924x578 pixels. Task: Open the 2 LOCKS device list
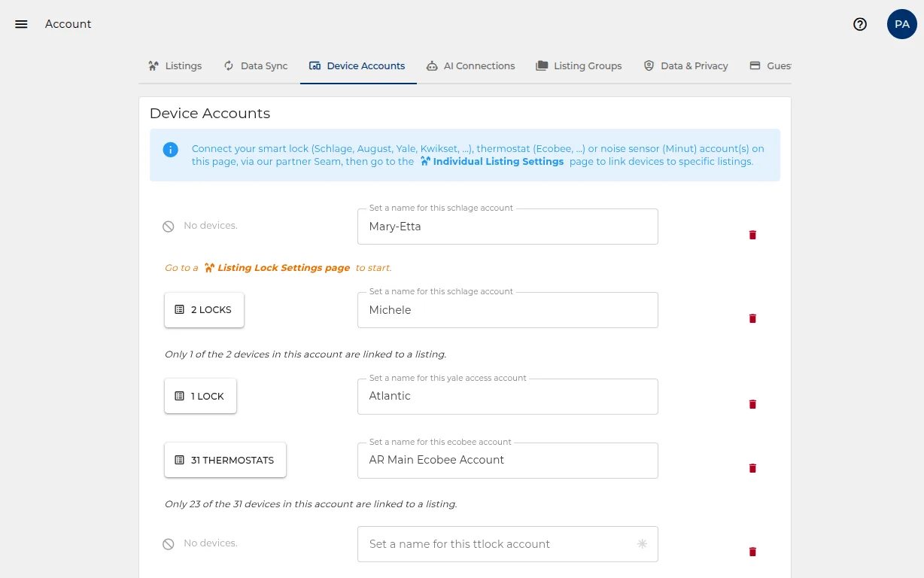coord(204,310)
